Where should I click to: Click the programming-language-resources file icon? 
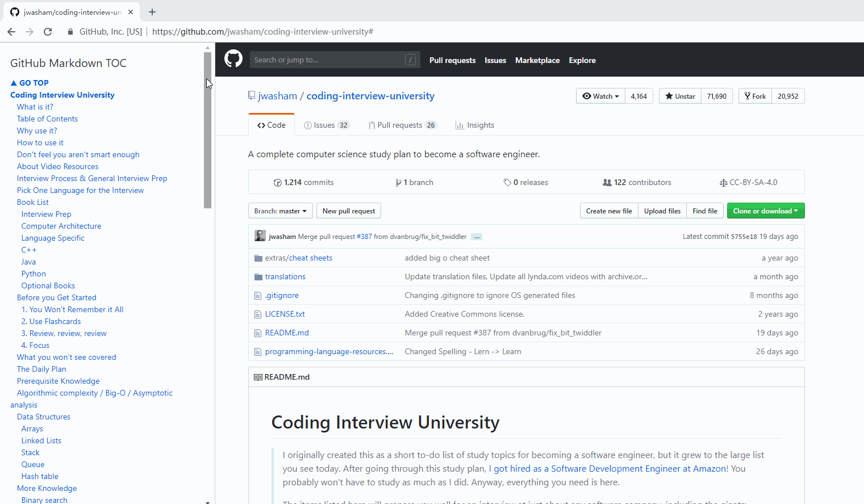coord(258,352)
